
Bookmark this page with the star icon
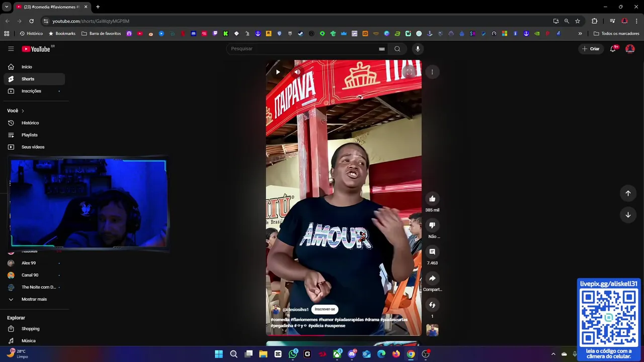[578, 21]
